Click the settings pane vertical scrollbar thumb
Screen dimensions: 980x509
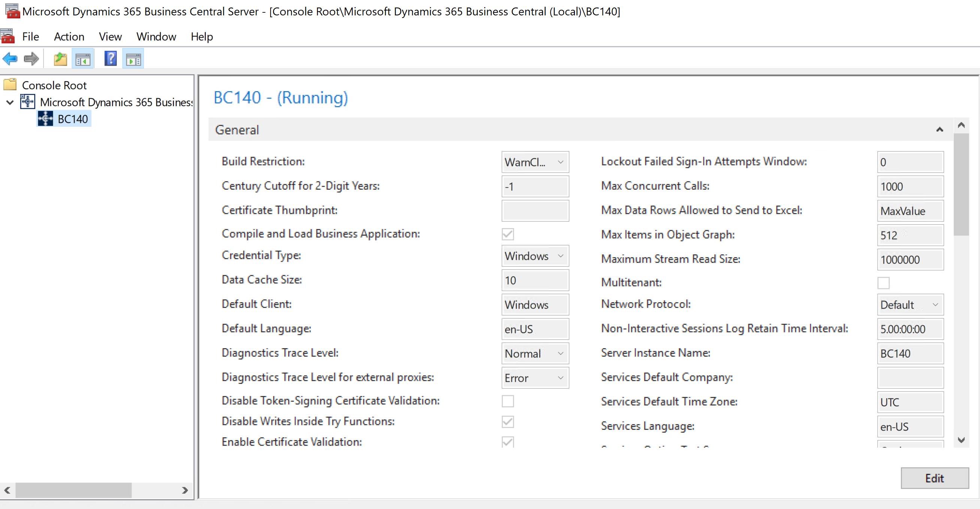961,184
